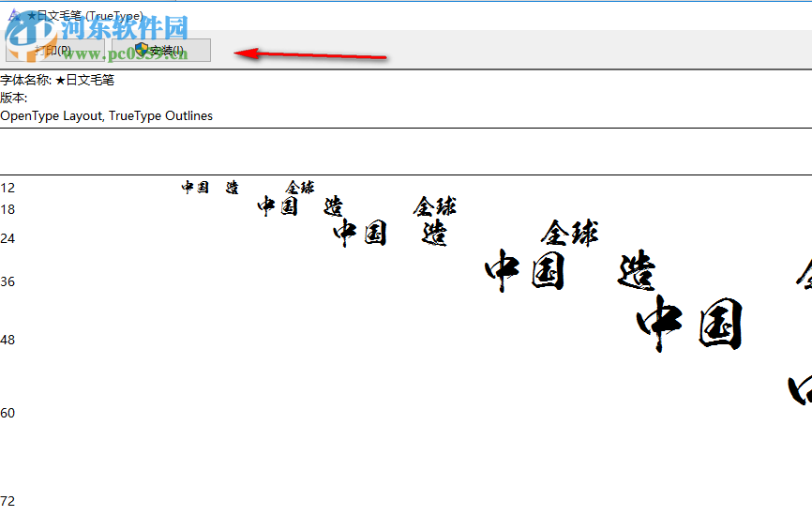Click the font viewer icon in title bar
This screenshot has width=812, height=516.
[x=14, y=16]
